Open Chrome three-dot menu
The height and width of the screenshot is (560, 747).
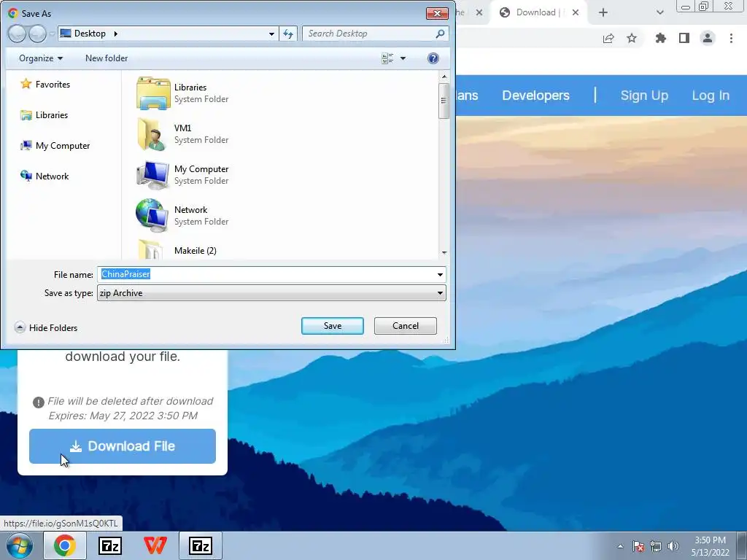coord(731,38)
